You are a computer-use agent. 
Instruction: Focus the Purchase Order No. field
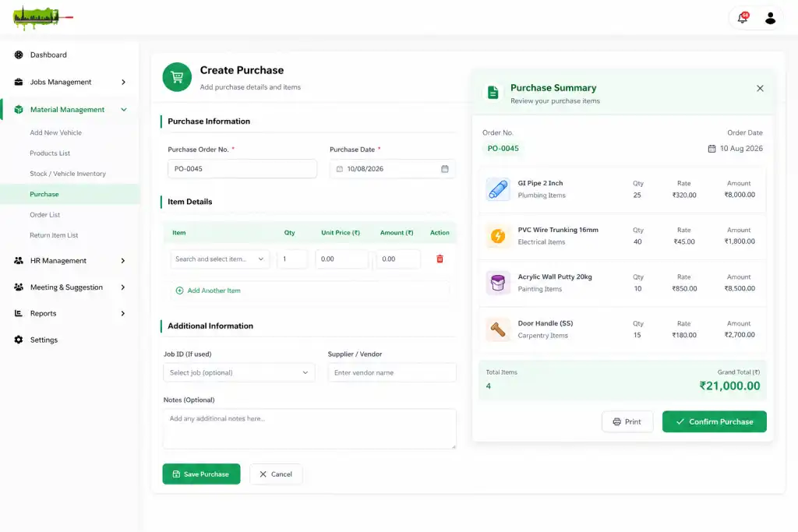point(242,169)
